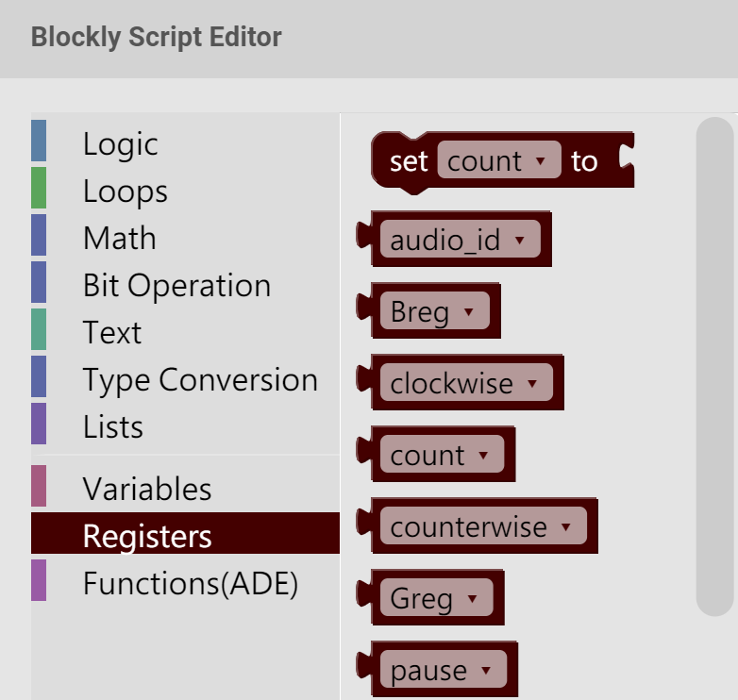Screen dimensions: 738x700
Task: Open the audio_id register dropdown
Action: [x=461, y=239]
